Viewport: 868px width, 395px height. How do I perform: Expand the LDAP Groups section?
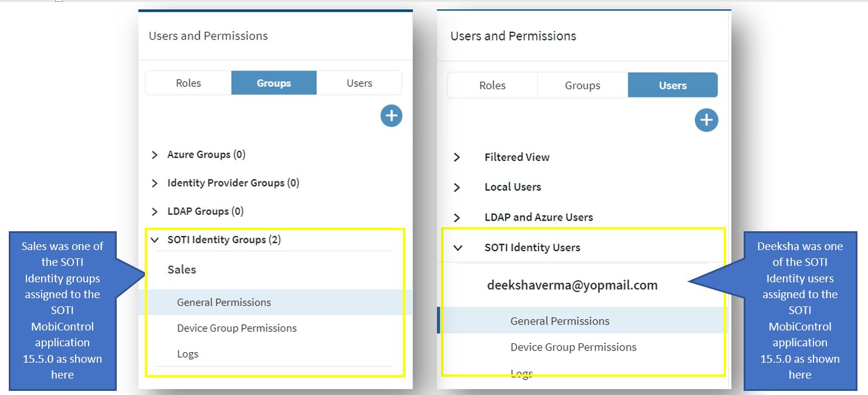155,211
